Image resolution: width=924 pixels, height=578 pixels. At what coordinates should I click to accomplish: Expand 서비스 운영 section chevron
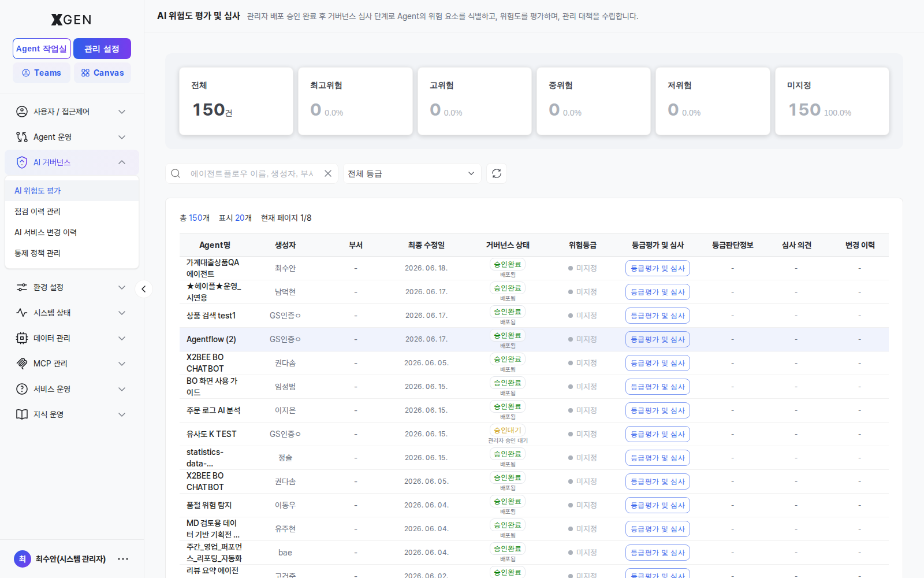coord(122,389)
